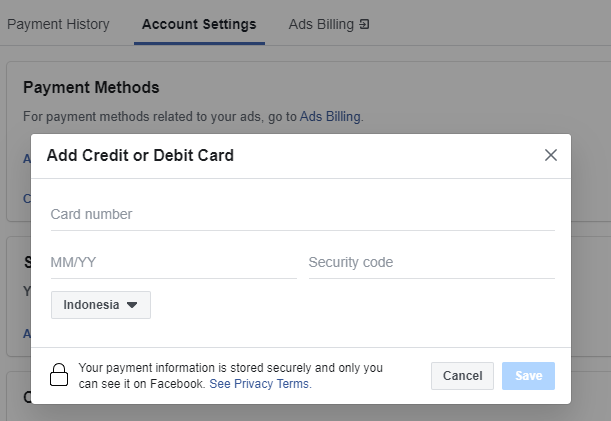Open the See Privacy Terms link
Screen dimensions: 611x421
[x=260, y=384]
